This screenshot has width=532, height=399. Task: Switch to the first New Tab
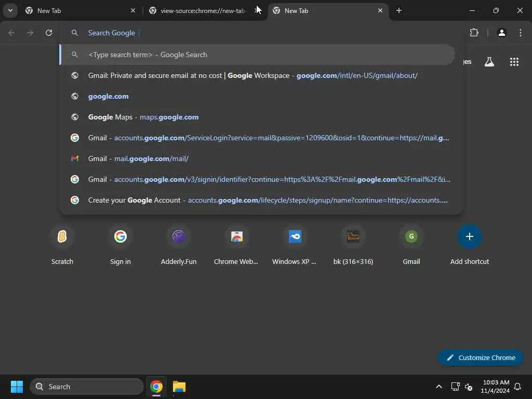click(79, 11)
